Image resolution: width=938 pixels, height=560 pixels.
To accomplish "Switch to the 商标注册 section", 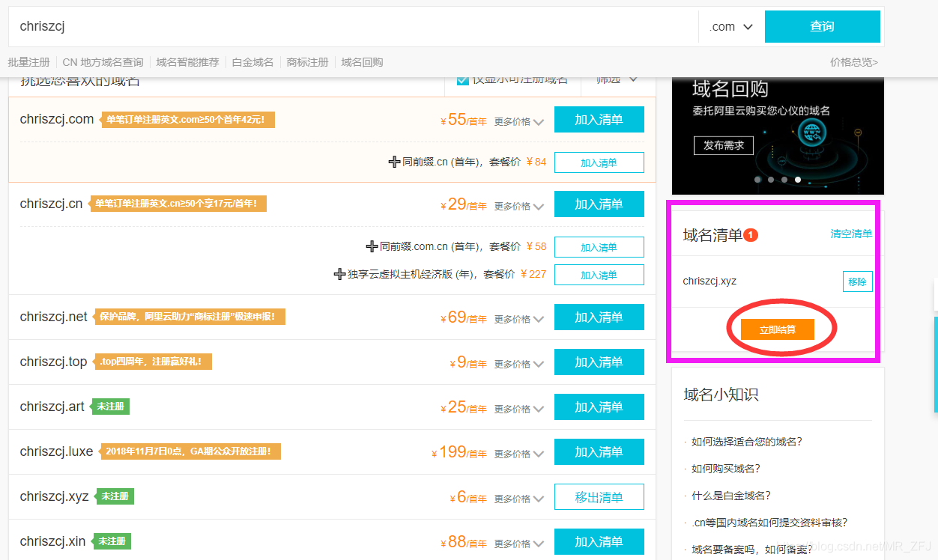I will click(x=306, y=61).
